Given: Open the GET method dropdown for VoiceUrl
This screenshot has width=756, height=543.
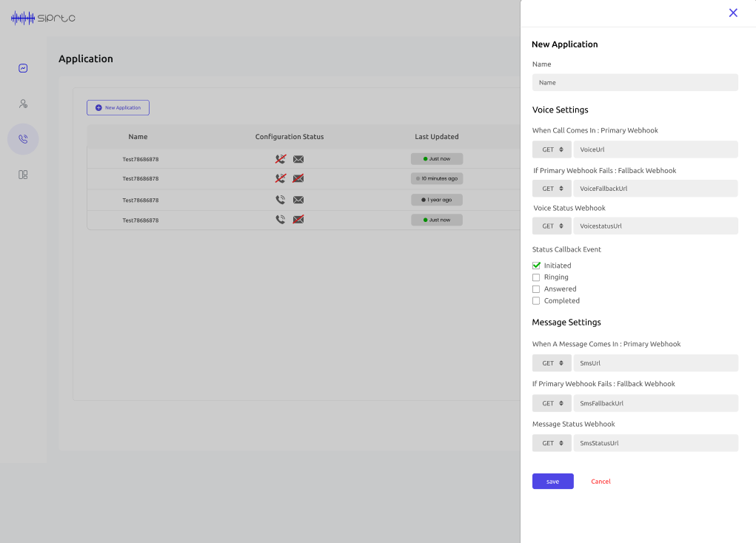Looking at the screenshot, I should point(551,149).
